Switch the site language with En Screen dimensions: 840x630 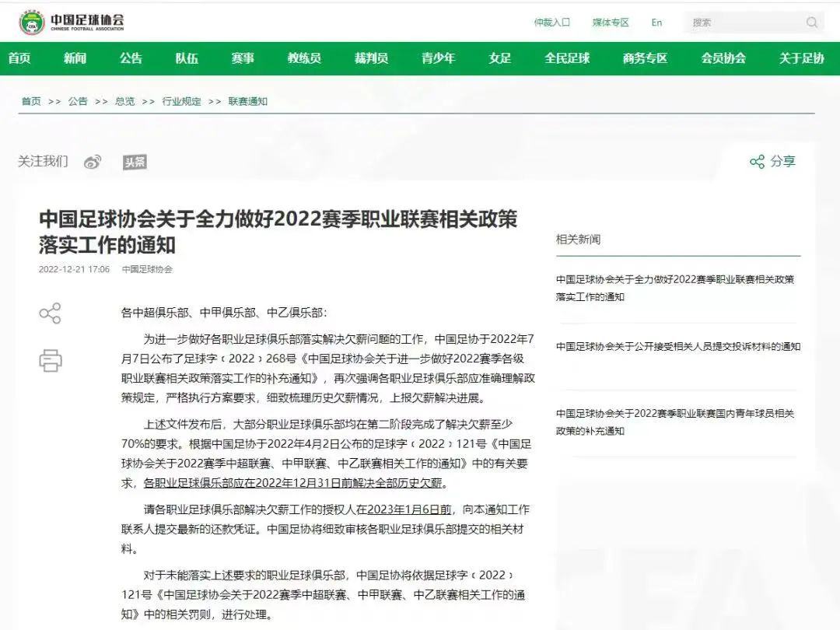(656, 23)
